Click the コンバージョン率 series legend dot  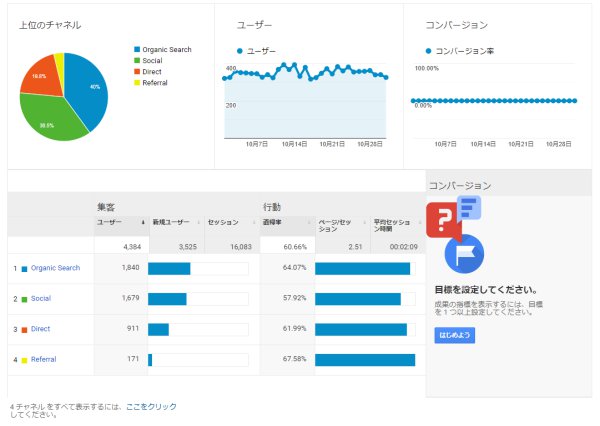coord(429,51)
